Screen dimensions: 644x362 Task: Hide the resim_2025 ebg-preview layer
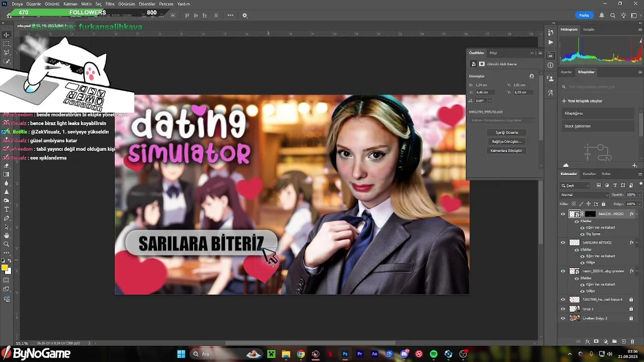click(563, 271)
